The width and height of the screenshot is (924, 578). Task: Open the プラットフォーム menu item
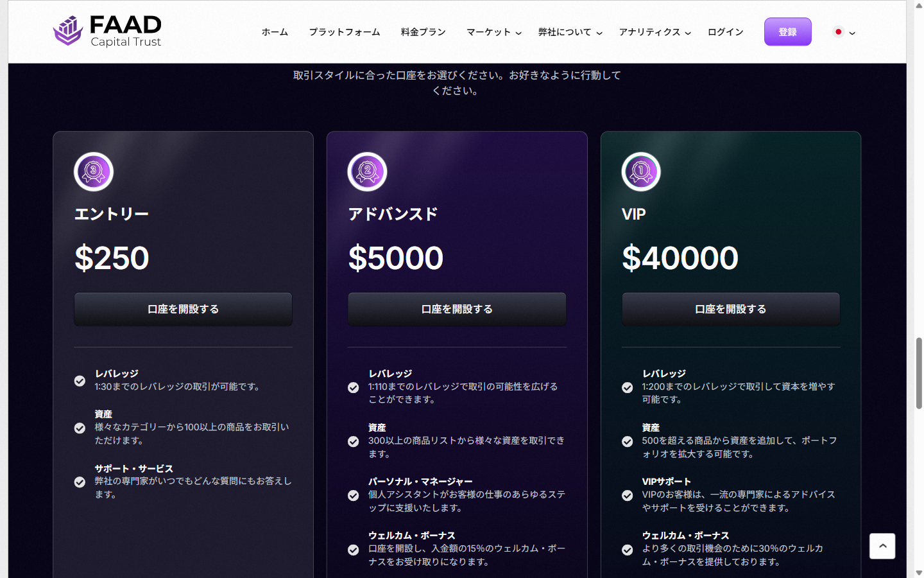(345, 32)
